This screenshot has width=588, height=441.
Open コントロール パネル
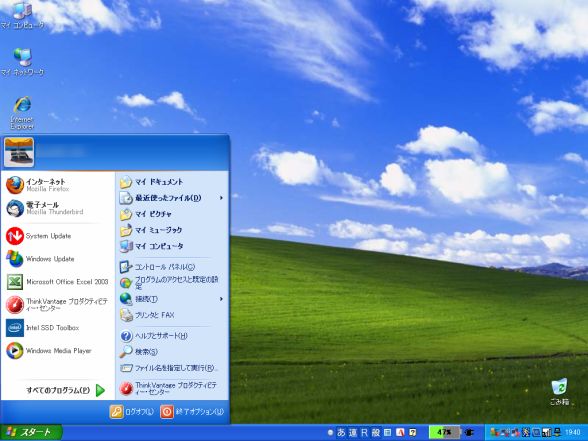[172, 267]
